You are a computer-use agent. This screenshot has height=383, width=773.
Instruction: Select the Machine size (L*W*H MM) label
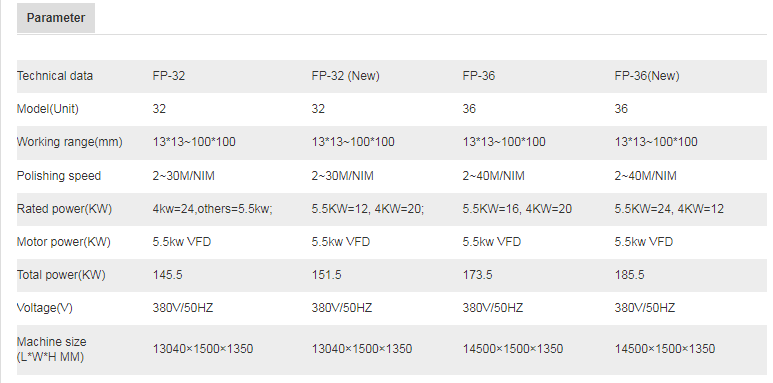tap(51, 349)
